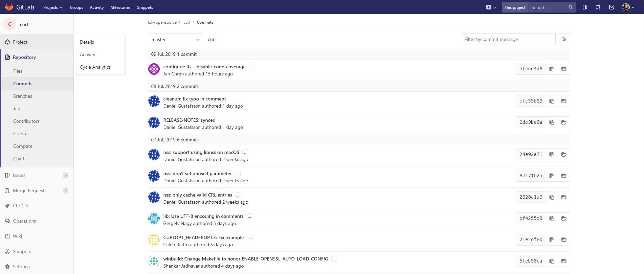Copy commit SHA 67171025 to clipboard
Screen dimensions: 644x274
click(x=552, y=176)
